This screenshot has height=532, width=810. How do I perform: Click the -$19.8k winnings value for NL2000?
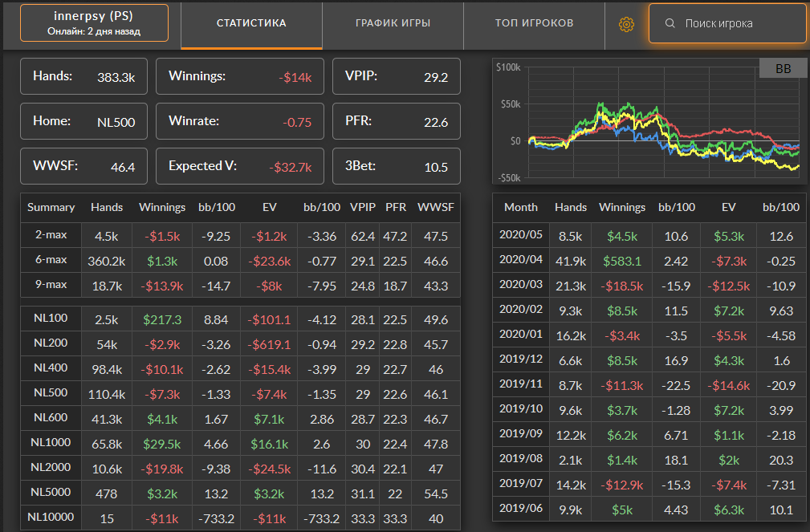(x=161, y=469)
